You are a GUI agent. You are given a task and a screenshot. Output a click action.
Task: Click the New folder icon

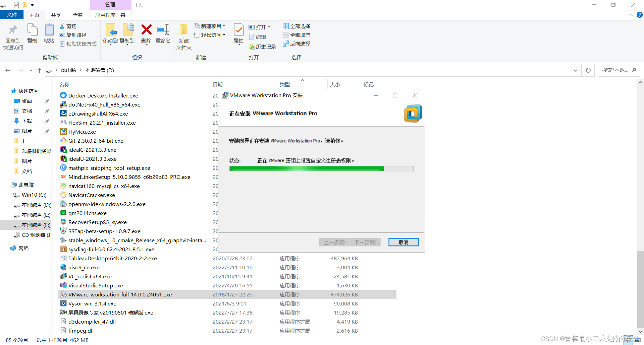tap(183, 30)
